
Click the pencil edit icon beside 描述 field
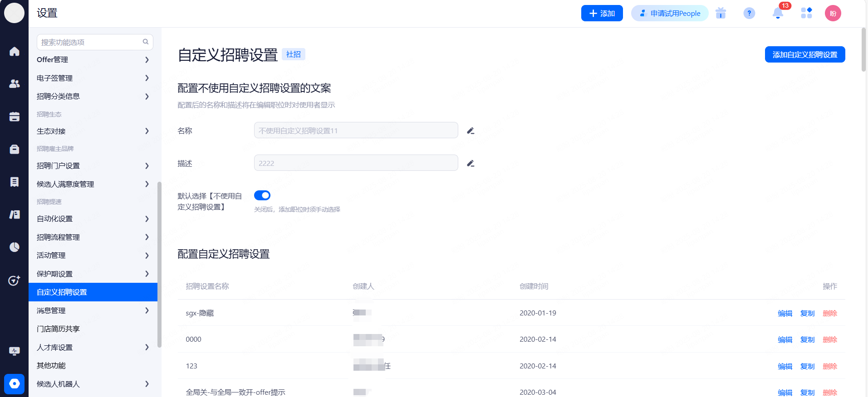pos(471,164)
